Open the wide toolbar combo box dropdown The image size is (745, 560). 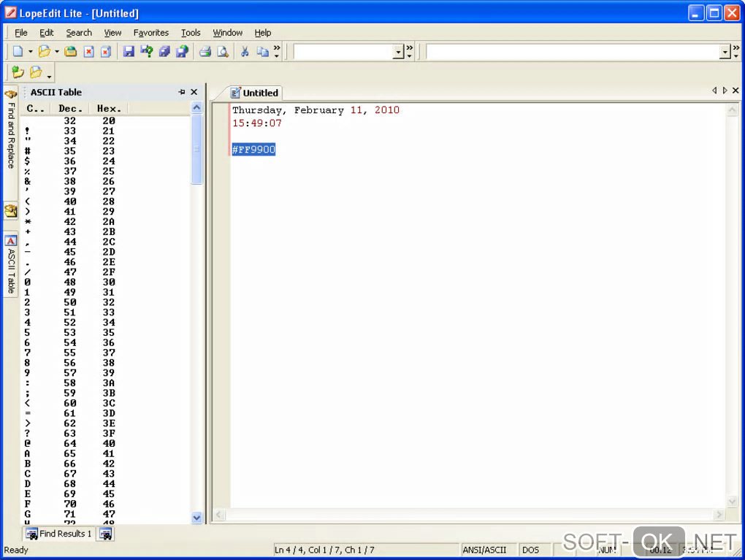[x=725, y=52]
